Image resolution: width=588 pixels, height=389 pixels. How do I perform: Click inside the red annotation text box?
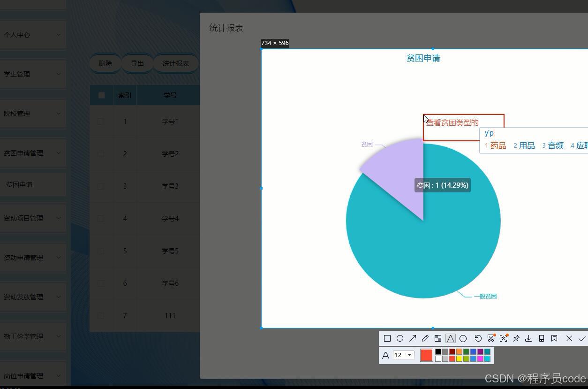point(463,128)
